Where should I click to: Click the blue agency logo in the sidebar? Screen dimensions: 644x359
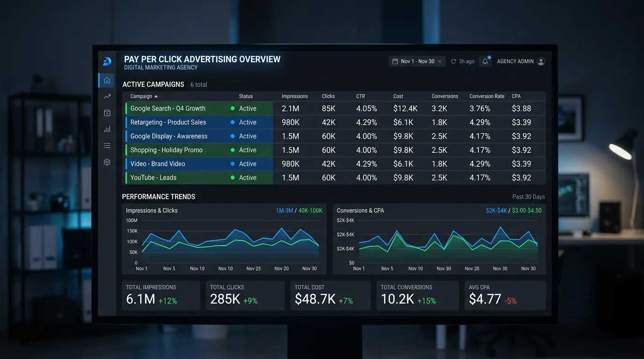tap(107, 61)
